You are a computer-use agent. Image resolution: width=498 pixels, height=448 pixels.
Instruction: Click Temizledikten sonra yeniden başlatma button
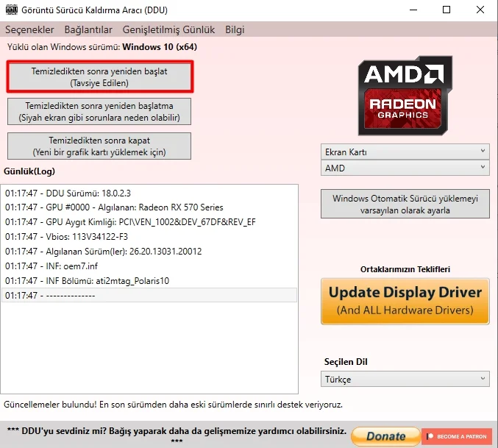pos(99,112)
